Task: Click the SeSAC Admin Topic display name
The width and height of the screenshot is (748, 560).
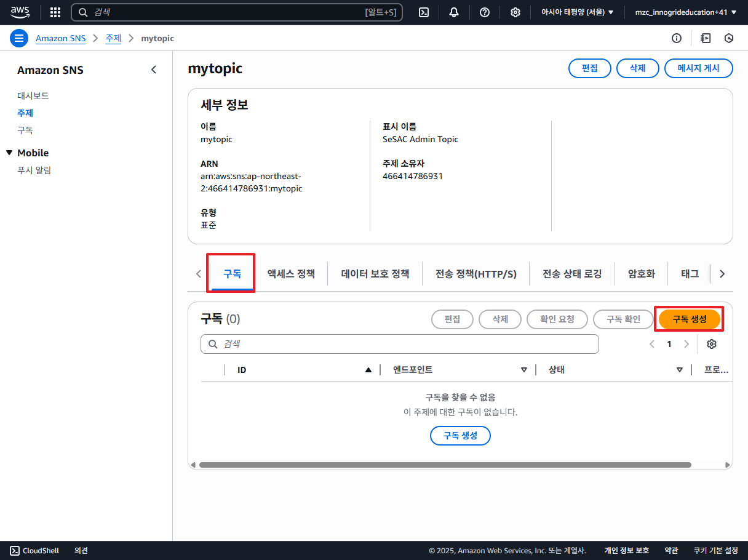Action: click(420, 139)
